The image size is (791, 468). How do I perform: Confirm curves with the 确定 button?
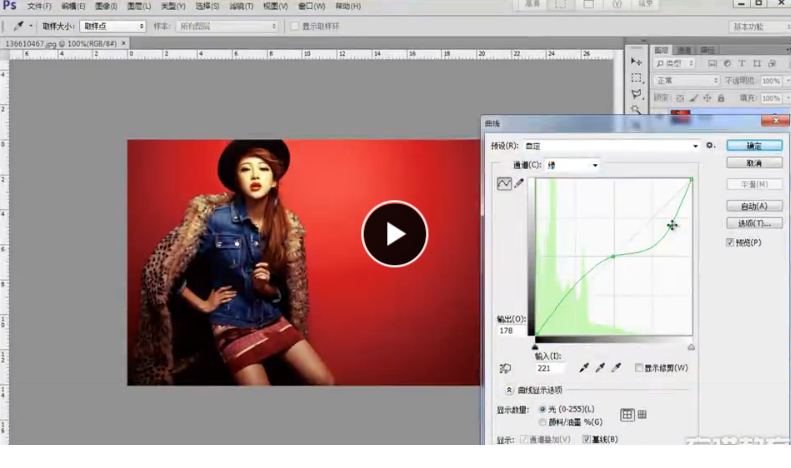point(754,146)
